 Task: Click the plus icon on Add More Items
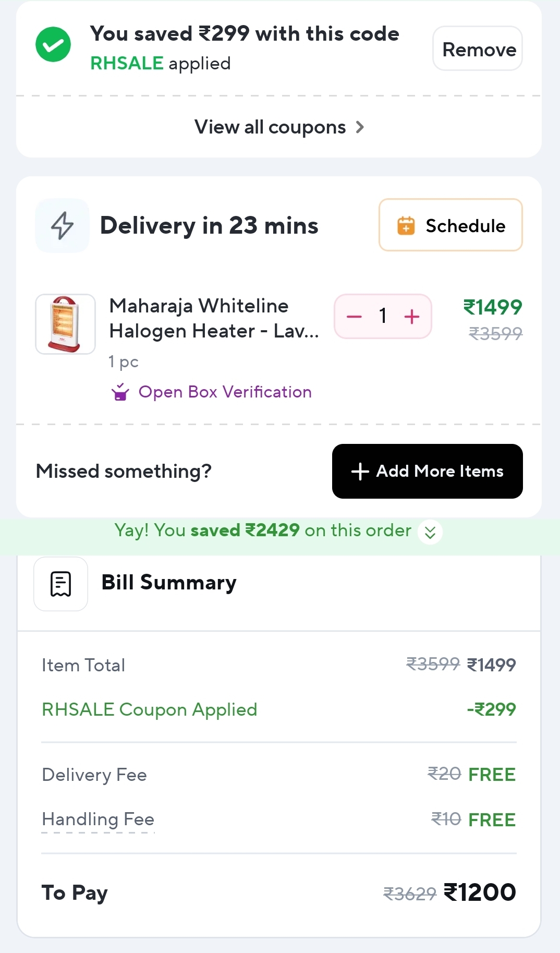click(360, 472)
